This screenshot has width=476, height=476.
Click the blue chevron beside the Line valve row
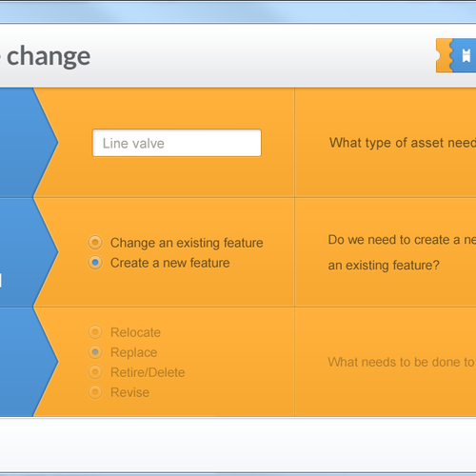(29, 142)
